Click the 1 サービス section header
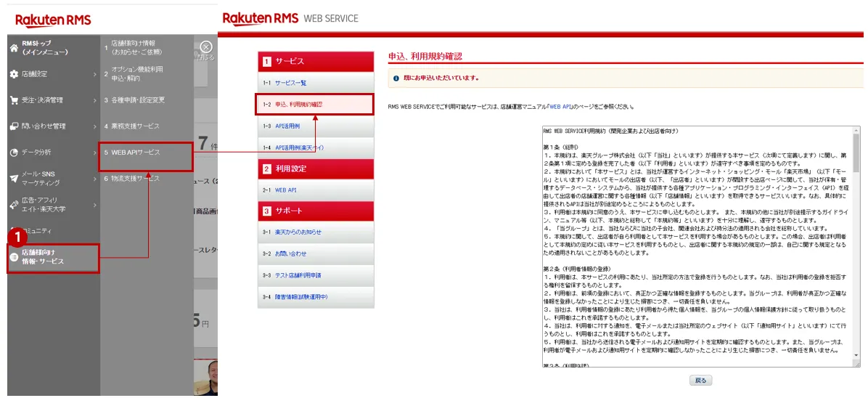 coord(316,61)
